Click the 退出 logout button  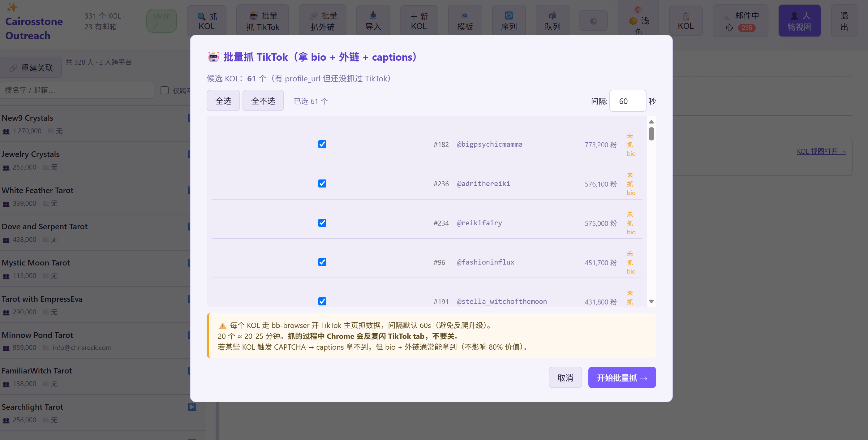coord(844,21)
